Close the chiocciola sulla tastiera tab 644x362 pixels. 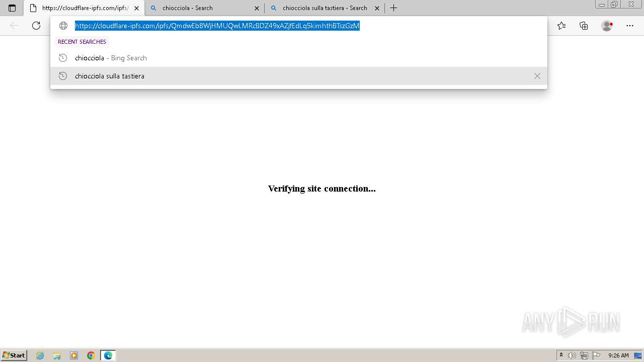click(x=377, y=8)
